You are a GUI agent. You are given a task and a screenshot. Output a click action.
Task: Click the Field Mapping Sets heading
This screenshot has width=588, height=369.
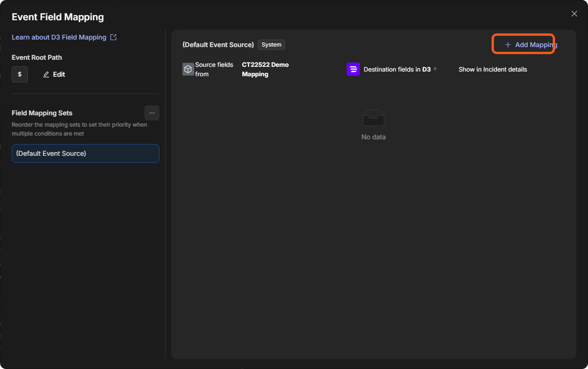pos(42,113)
